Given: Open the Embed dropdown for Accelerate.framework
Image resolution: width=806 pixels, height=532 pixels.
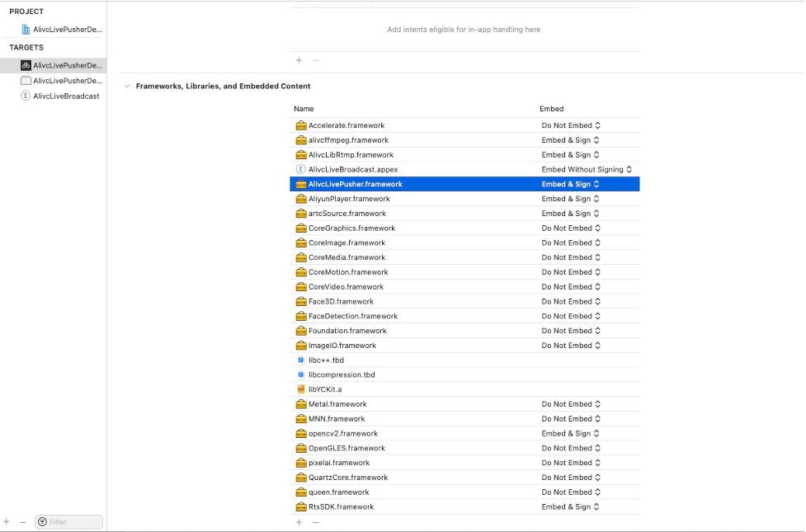Looking at the screenshot, I should (571, 125).
